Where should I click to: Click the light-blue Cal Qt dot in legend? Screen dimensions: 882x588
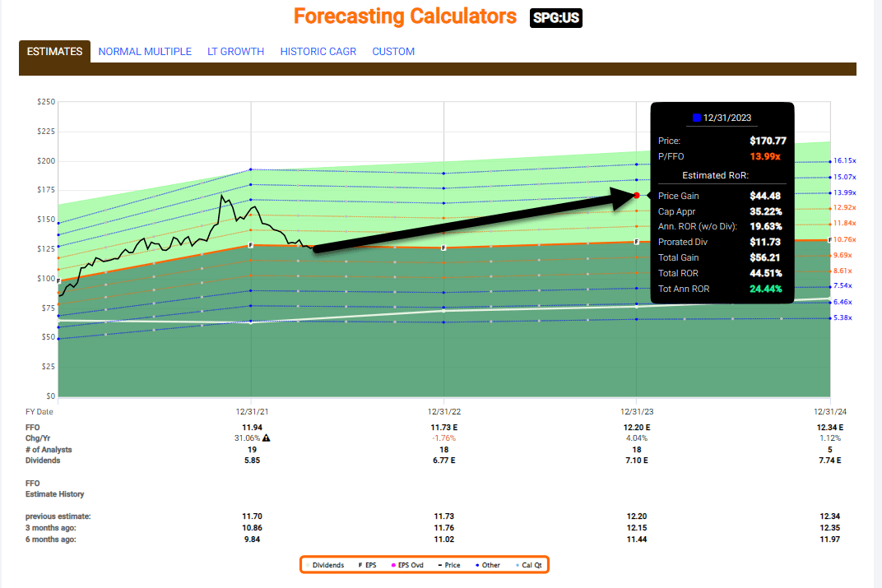tap(517, 565)
